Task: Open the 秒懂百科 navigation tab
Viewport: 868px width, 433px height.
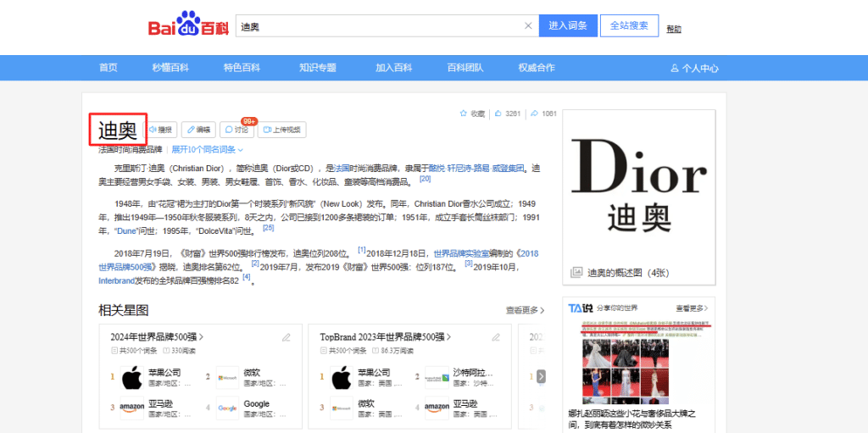Action: (x=170, y=68)
